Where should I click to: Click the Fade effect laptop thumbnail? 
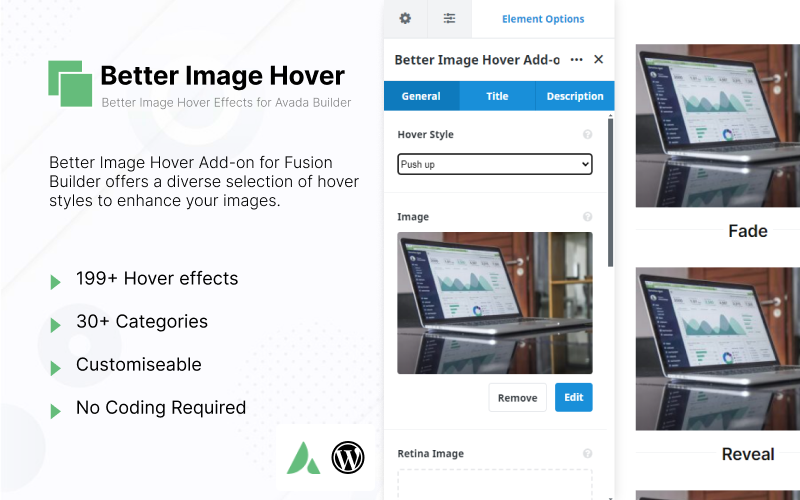718,125
